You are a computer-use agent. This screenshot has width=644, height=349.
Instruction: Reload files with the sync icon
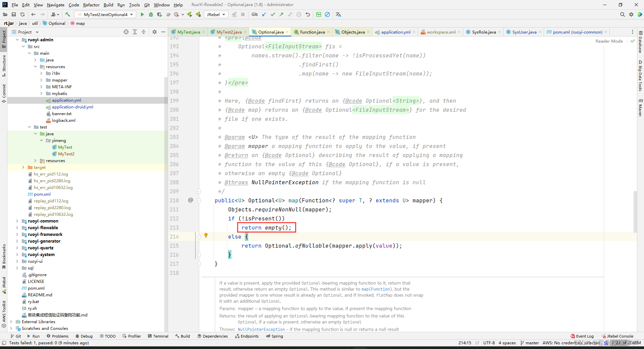pos(22,14)
